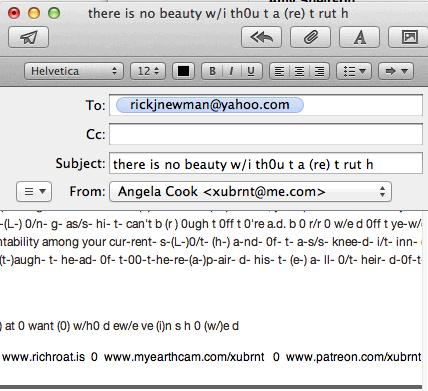Minimize the window with yellow button
The image size is (428, 391).
click(x=34, y=13)
